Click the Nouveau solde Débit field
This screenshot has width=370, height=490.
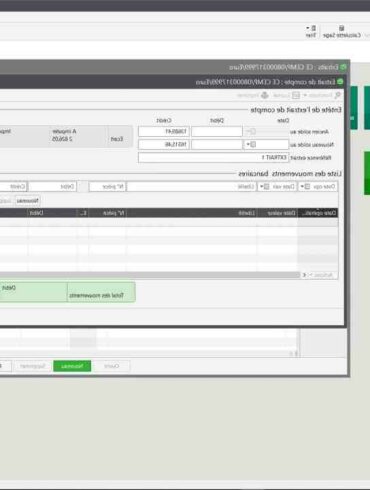pos(217,144)
